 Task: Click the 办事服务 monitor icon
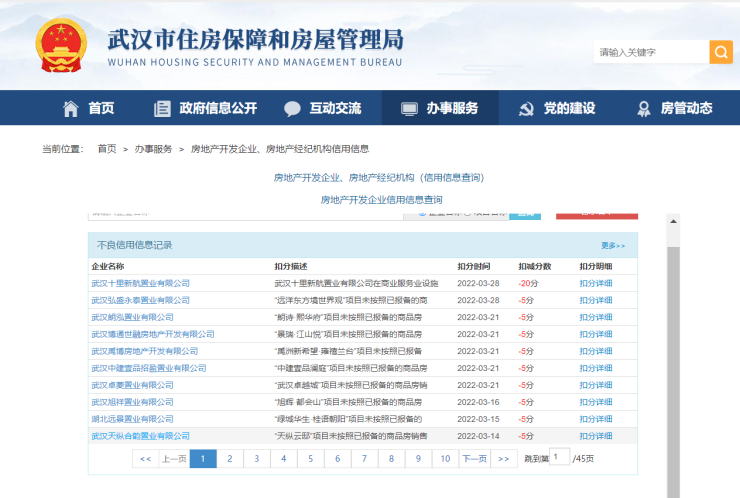tap(408, 109)
